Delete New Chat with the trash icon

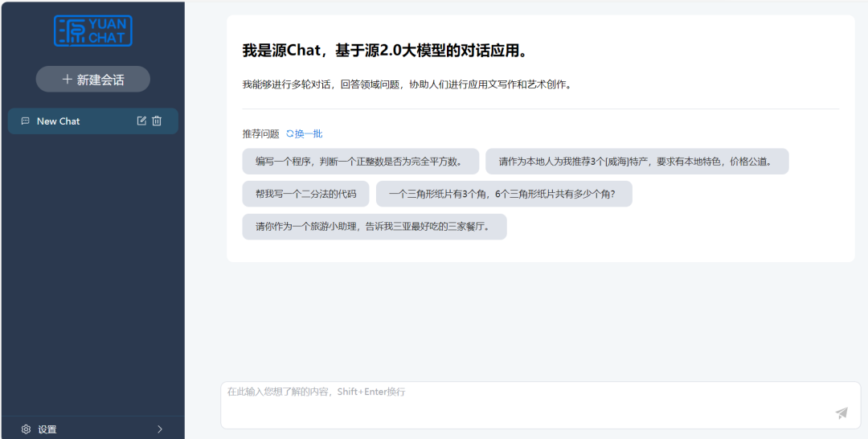pyautogui.click(x=157, y=121)
